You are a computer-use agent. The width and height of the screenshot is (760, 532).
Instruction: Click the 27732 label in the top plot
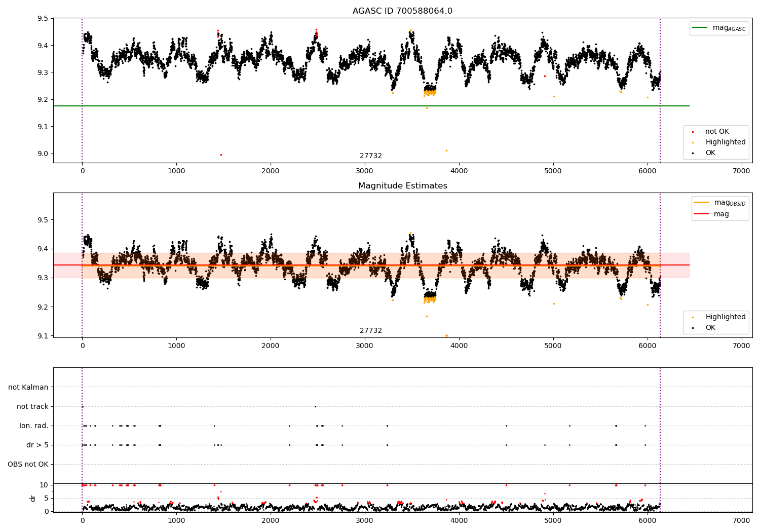371,156
